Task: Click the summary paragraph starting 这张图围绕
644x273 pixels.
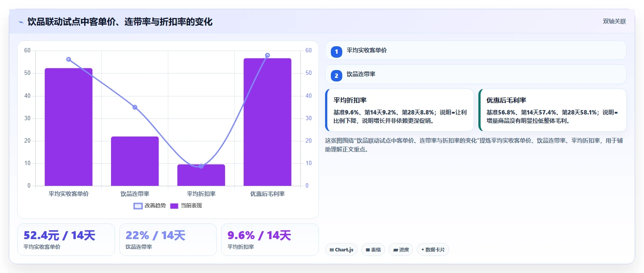Action: point(474,145)
